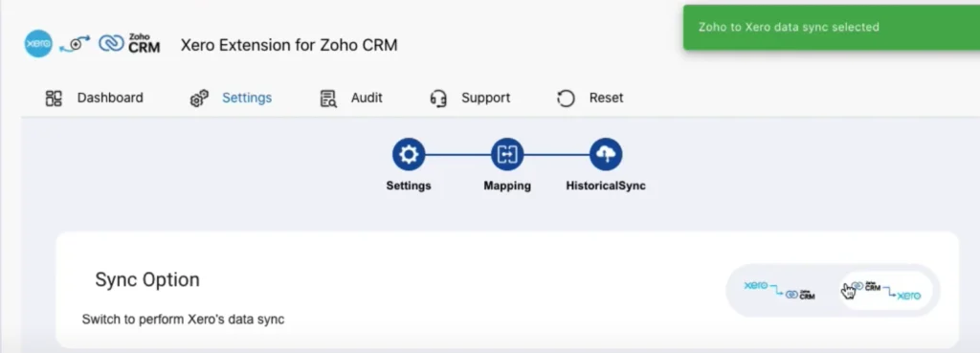This screenshot has width=980, height=353.
Task: Click the sync arrows icon beside Xero logo
Action: [75, 44]
